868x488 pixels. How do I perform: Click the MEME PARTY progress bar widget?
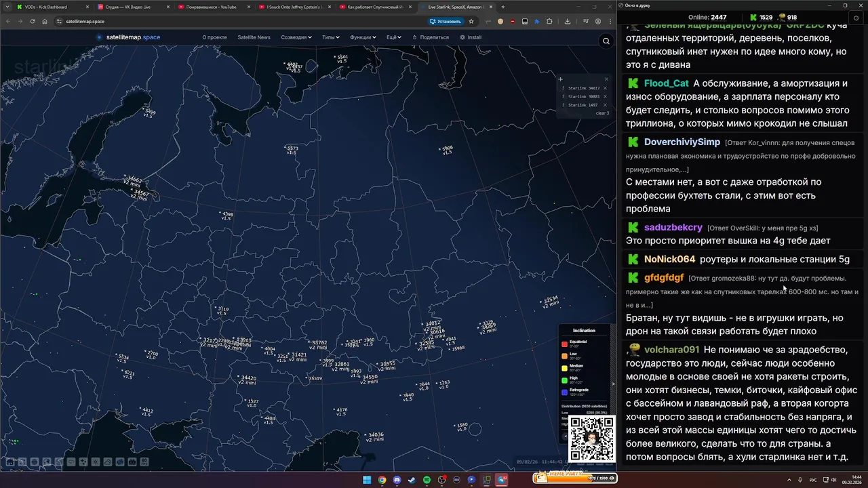point(575,478)
